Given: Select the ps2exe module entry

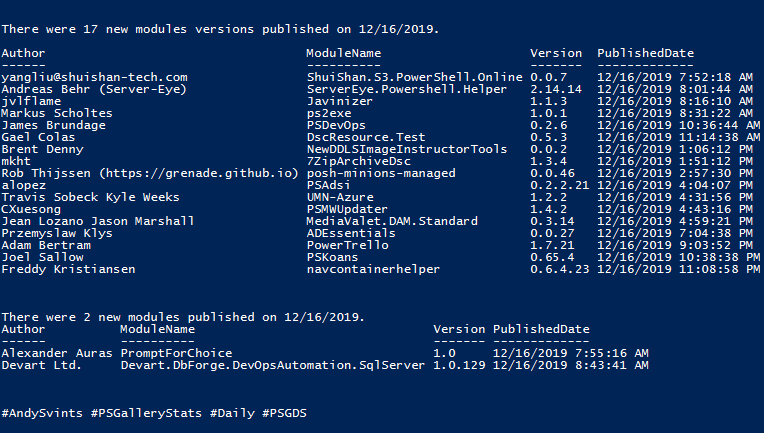Looking at the screenshot, I should coord(329,113).
